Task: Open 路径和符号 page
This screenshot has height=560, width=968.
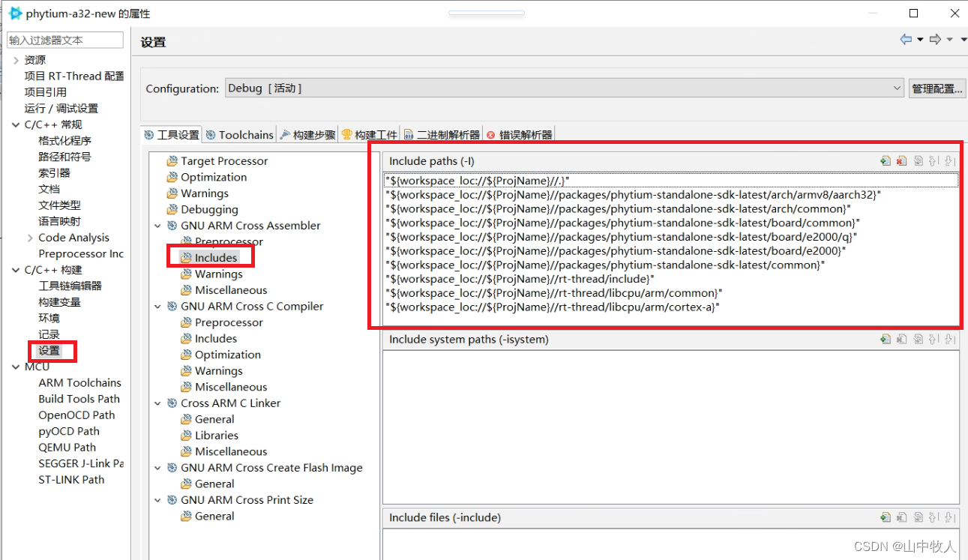Action: pos(64,157)
